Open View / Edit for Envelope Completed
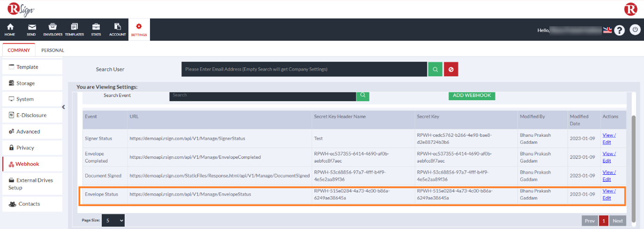This screenshot has height=229, width=644. 609,157
